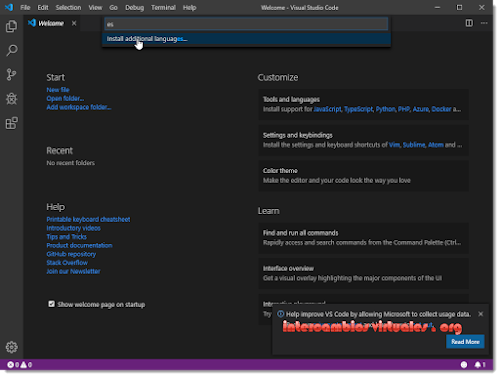
Task: Dismiss the usage data notification
Action: coord(480,314)
